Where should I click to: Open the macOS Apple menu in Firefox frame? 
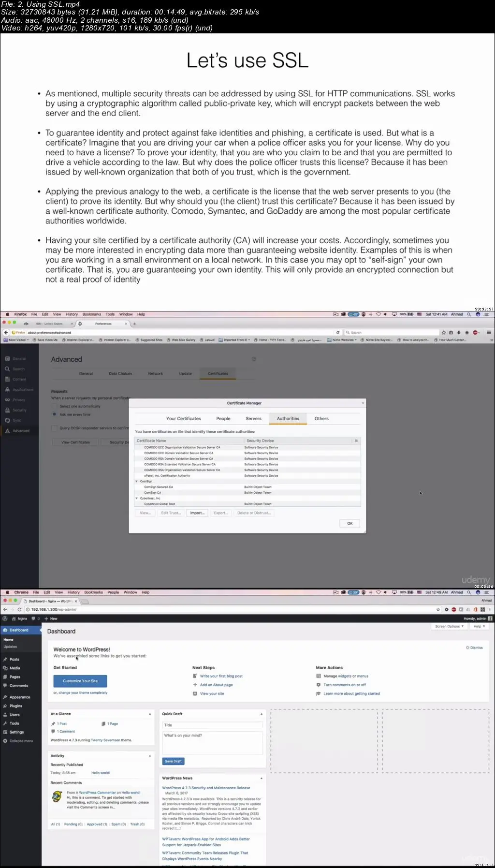[x=7, y=314]
